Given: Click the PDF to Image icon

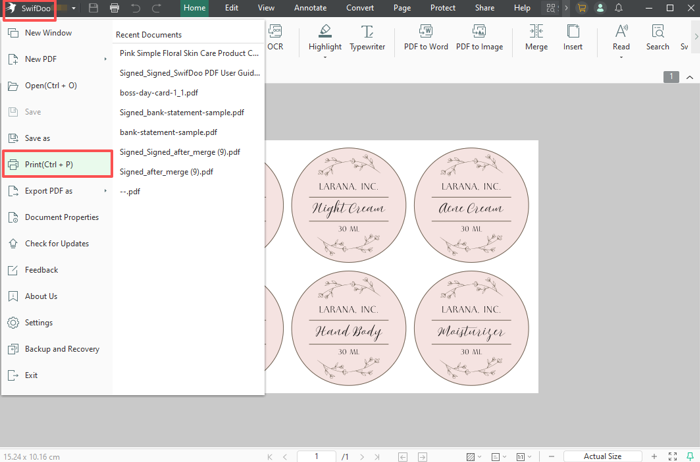Looking at the screenshot, I should [x=479, y=32].
